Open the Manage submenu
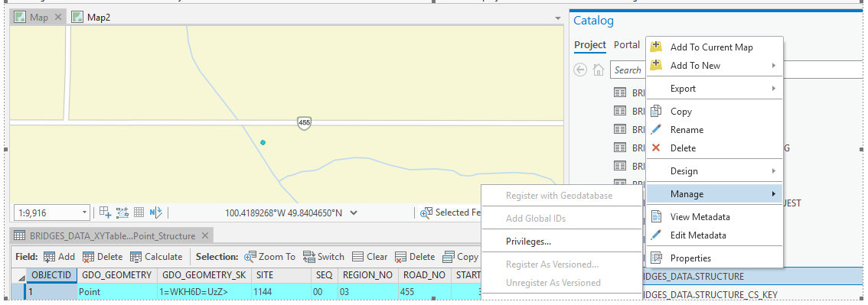868x305 pixels. click(x=714, y=194)
